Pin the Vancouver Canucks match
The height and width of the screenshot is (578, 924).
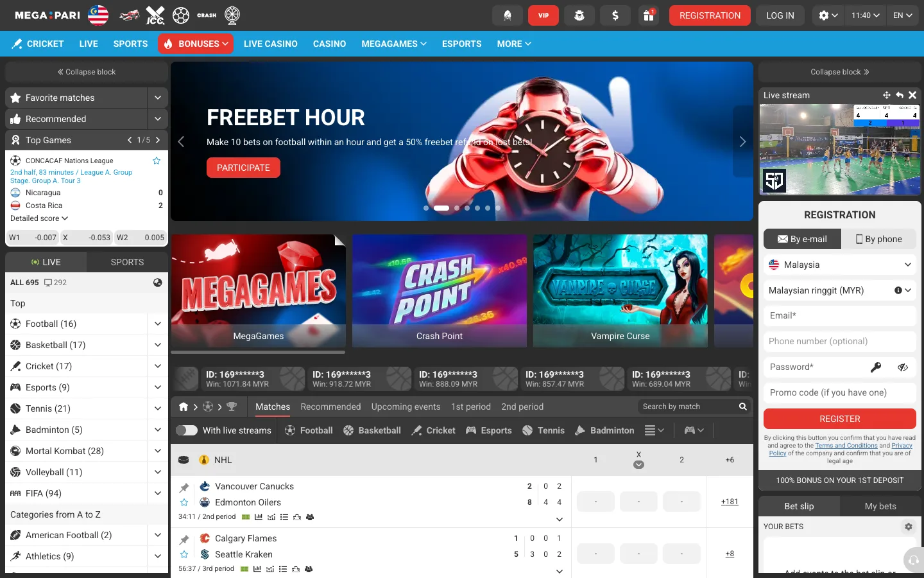coord(184,487)
